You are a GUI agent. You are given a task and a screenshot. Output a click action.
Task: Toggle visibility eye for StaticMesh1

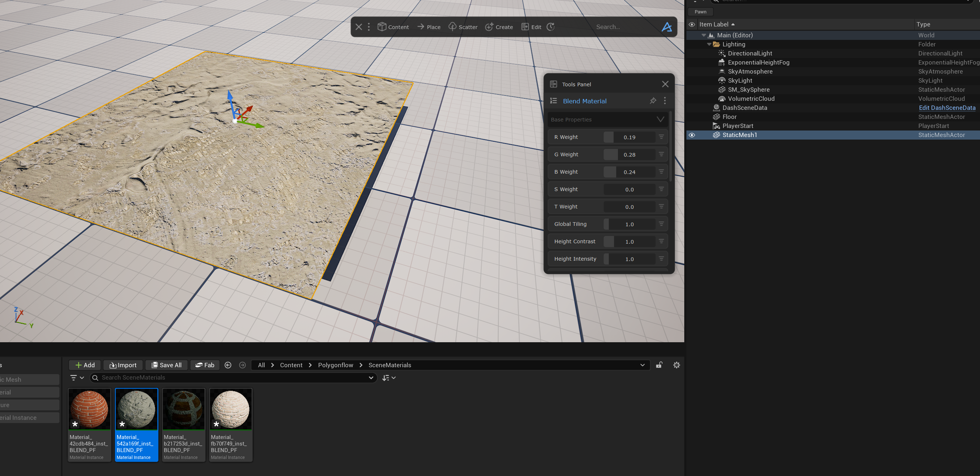[x=692, y=135]
